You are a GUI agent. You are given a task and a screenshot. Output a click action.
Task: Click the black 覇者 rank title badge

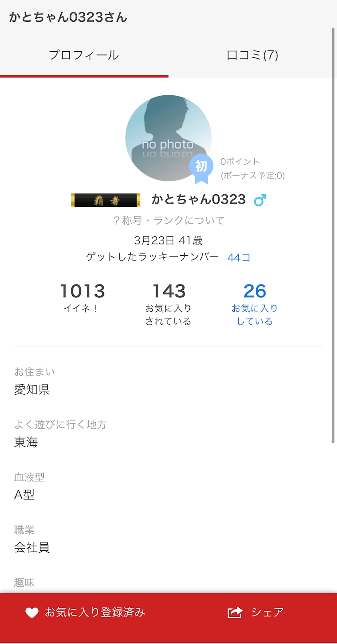point(106,200)
